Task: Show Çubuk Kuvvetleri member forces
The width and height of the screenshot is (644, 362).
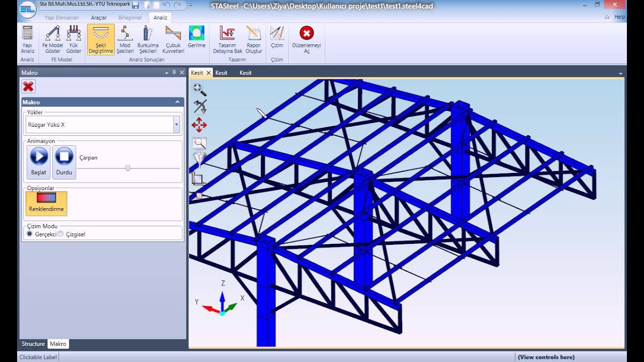Action: point(173,40)
